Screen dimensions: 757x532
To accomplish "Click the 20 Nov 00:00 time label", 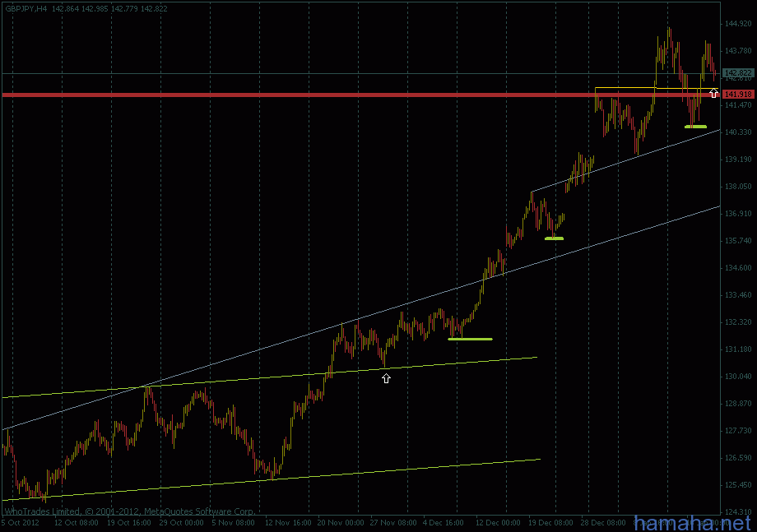I will tap(341, 522).
